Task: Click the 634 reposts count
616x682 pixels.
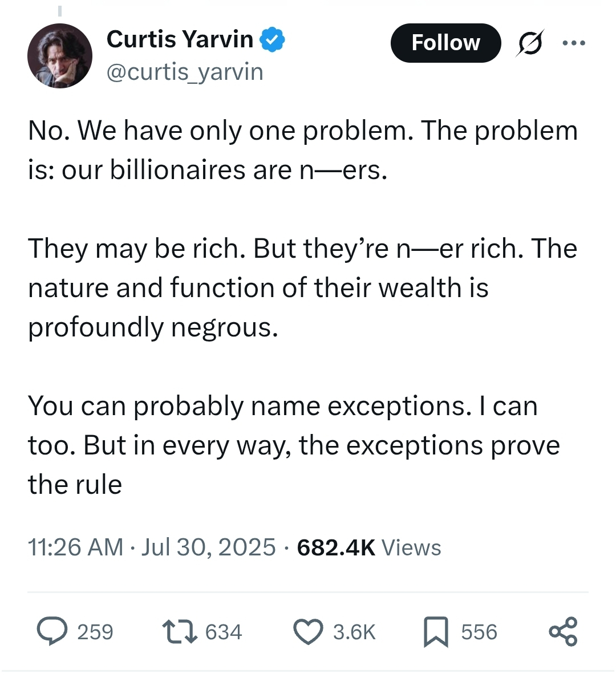Action: tap(224, 632)
